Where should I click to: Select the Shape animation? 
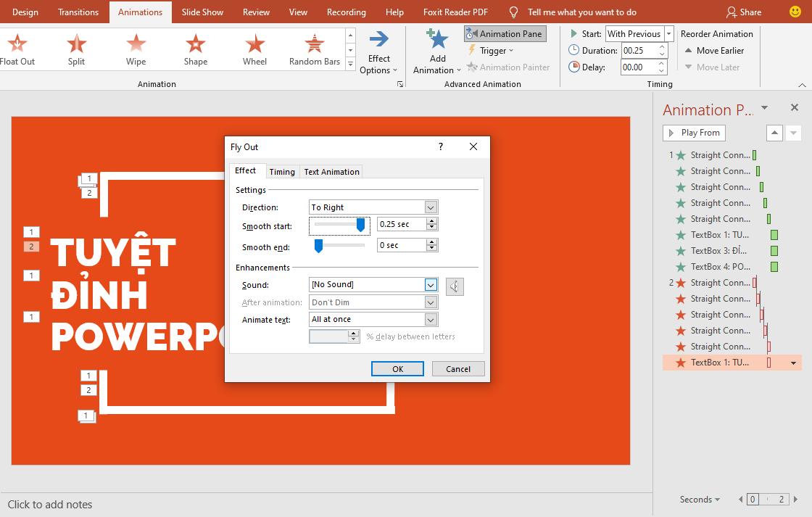(195, 49)
